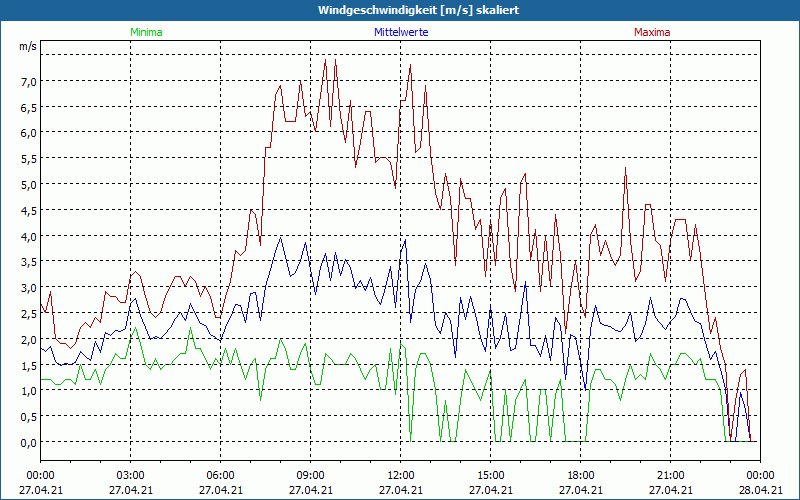The height and width of the screenshot is (500, 800).
Task: Click the date under the 12:00 marker
Action: point(400,490)
